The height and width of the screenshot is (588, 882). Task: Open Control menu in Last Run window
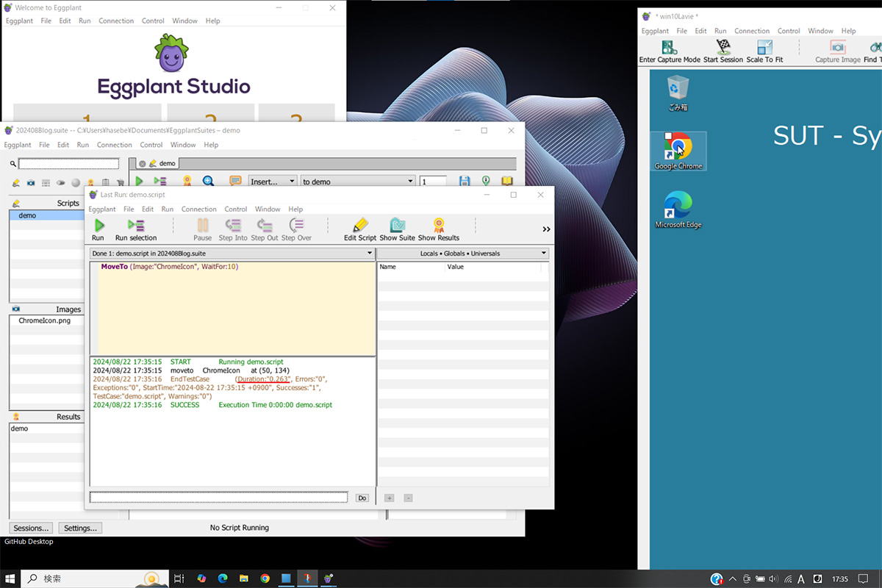click(236, 209)
